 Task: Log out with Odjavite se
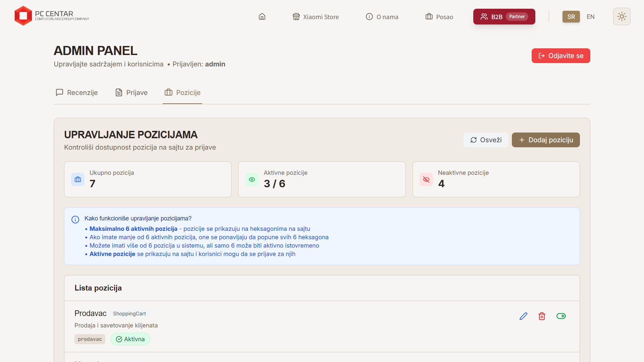(x=561, y=56)
